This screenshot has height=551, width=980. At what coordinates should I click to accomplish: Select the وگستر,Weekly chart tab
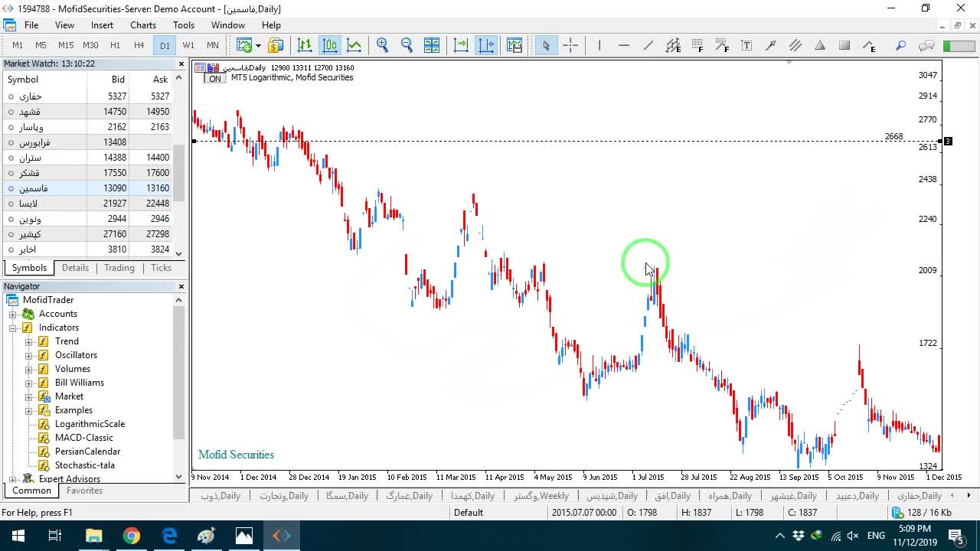pos(541,496)
